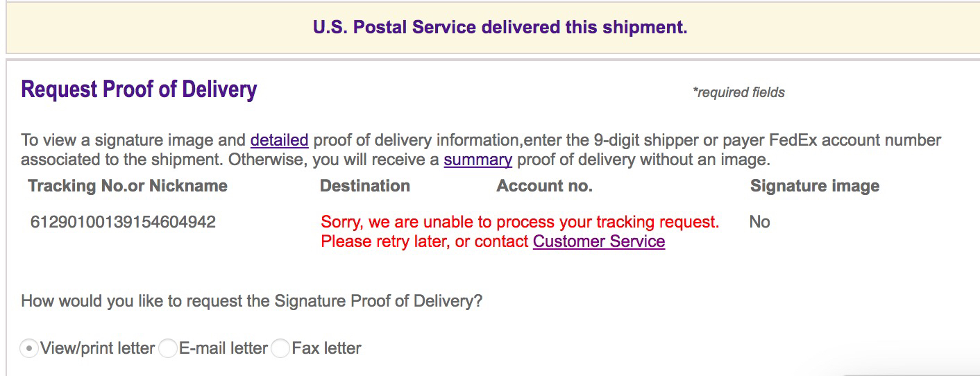Click the Destination column header
Screen dimensions: 980x376
coord(364,186)
